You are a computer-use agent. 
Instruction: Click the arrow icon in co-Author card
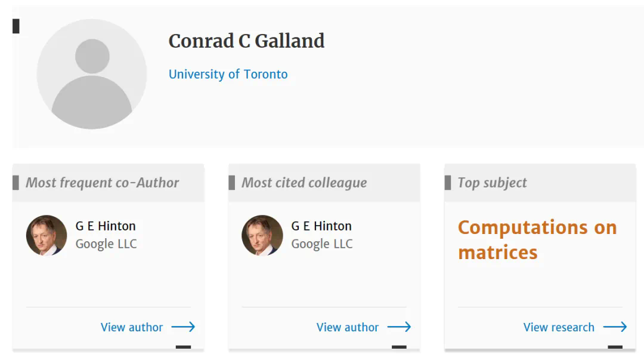(x=183, y=327)
